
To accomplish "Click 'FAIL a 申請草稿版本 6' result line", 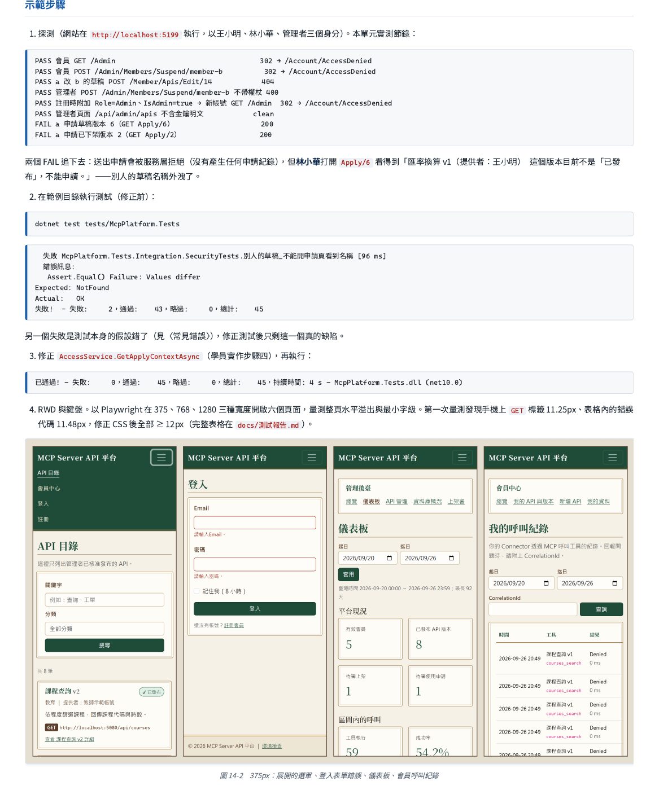I will click(x=154, y=124).
